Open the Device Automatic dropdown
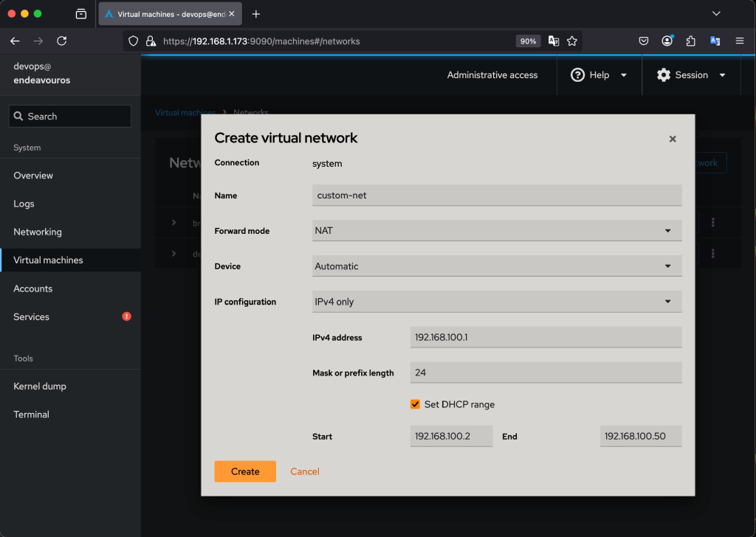Image resolution: width=756 pixels, height=537 pixels. (497, 266)
